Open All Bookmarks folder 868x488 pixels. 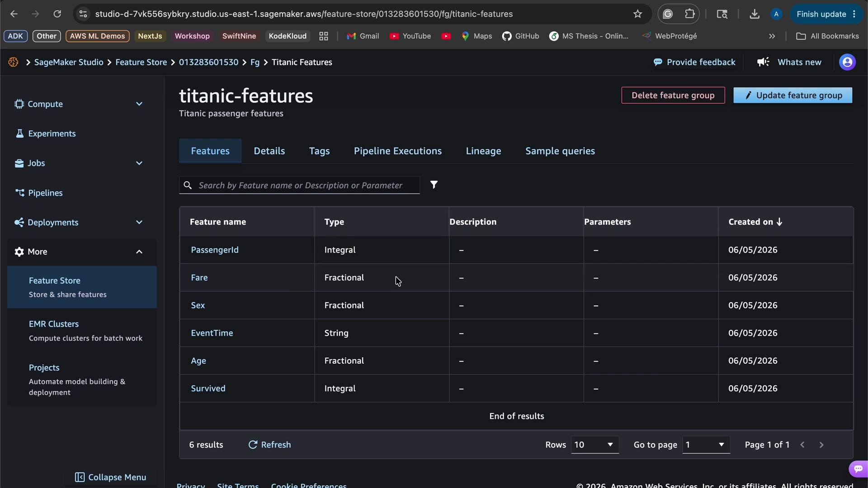tap(827, 36)
